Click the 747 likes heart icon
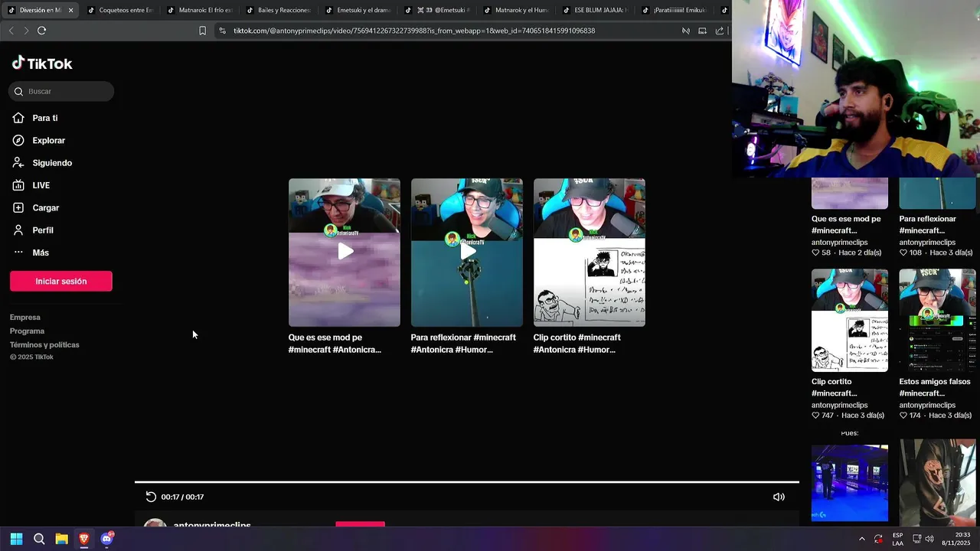The width and height of the screenshot is (980, 551). pyautogui.click(x=815, y=416)
